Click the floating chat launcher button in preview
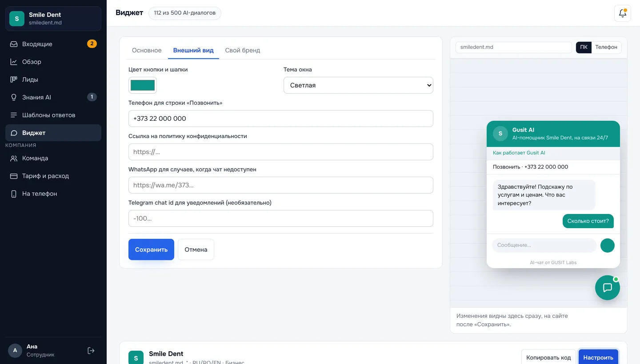The image size is (640, 364). (x=608, y=288)
